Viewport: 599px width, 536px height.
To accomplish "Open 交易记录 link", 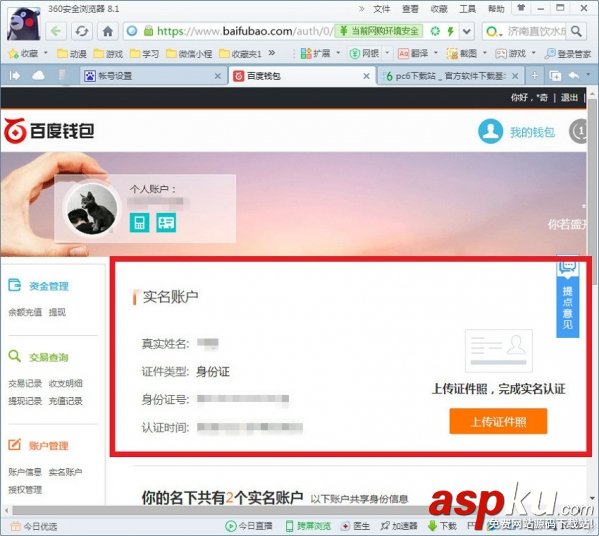I will 25,384.
